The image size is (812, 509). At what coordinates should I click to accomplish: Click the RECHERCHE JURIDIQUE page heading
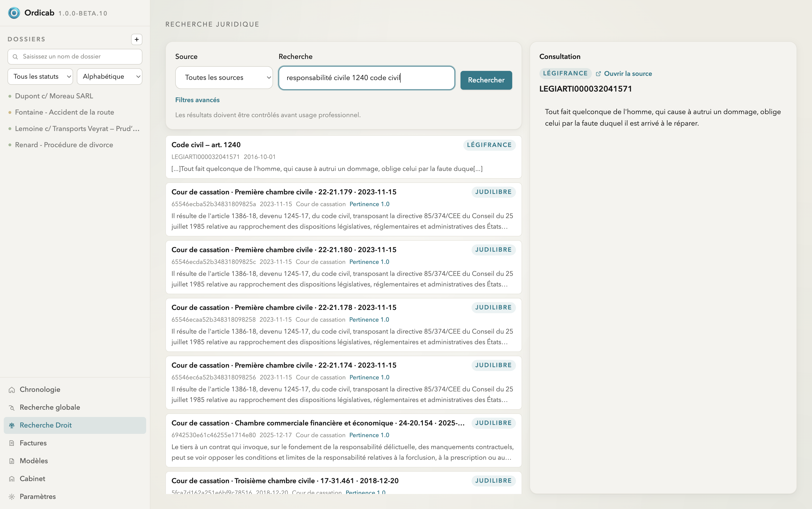click(212, 24)
